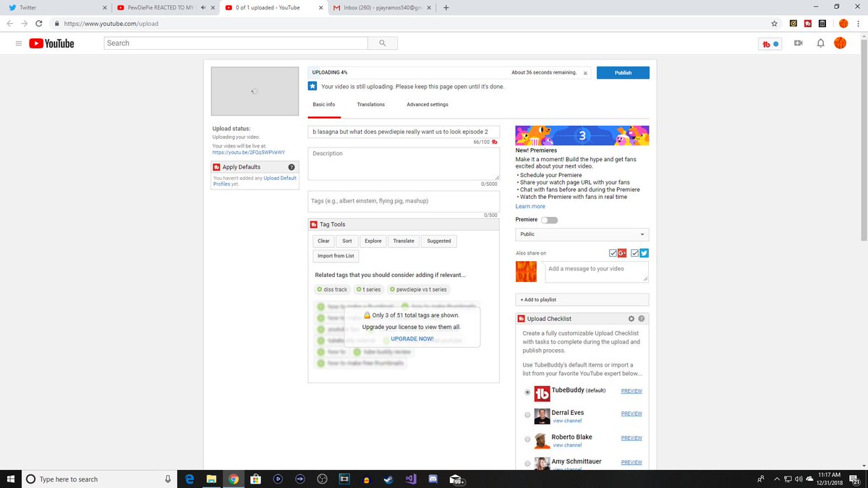Switch to the Twitter browser tab
Viewport: 868px width, 488px height.
56,8
